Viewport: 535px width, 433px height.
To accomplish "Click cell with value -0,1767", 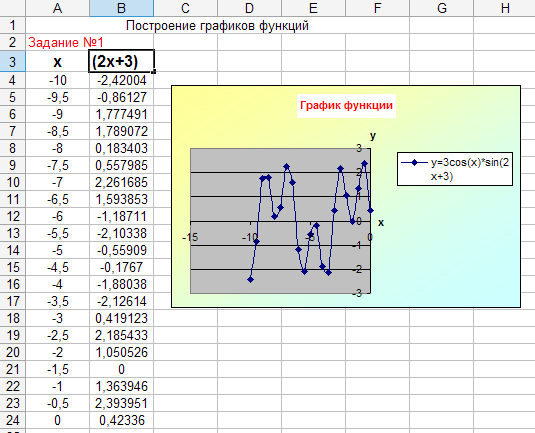I will (x=121, y=267).
